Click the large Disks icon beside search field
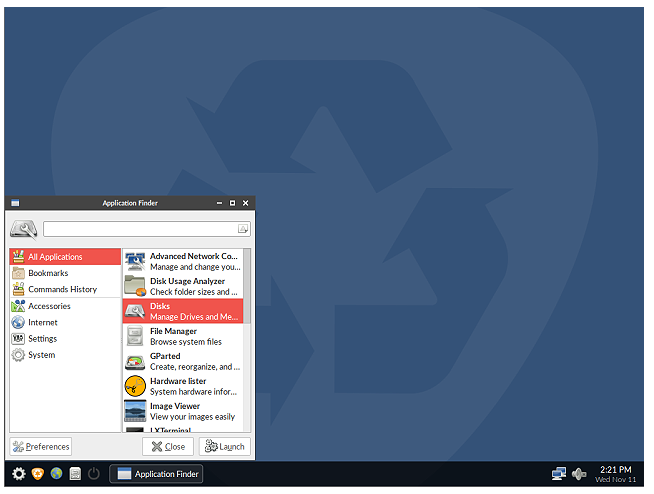This screenshot has width=654, height=494. click(x=23, y=229)
